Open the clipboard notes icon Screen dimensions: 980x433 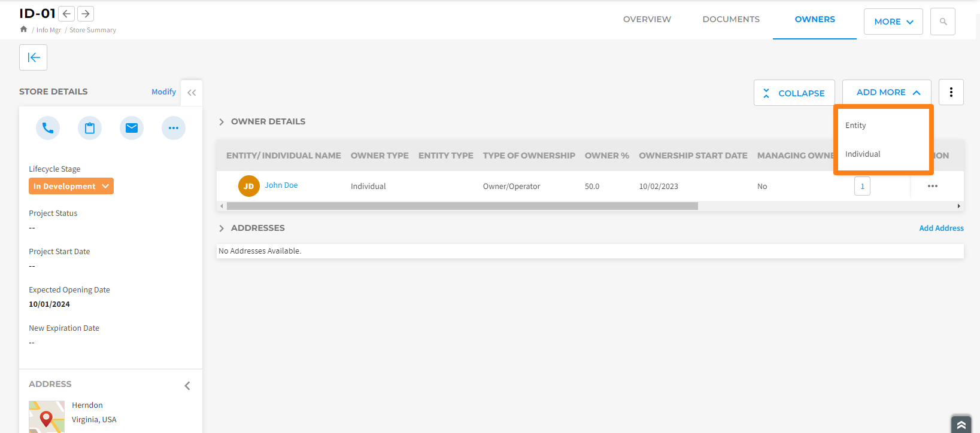click(90, 128)
